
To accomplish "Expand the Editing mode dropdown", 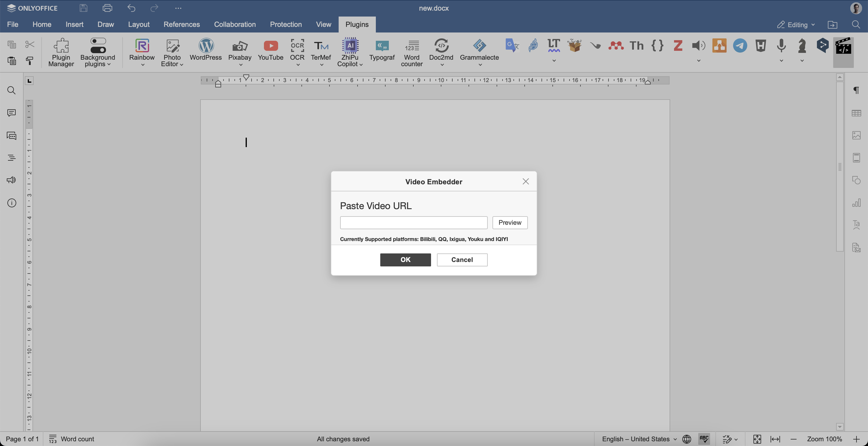I will [796, 25].
